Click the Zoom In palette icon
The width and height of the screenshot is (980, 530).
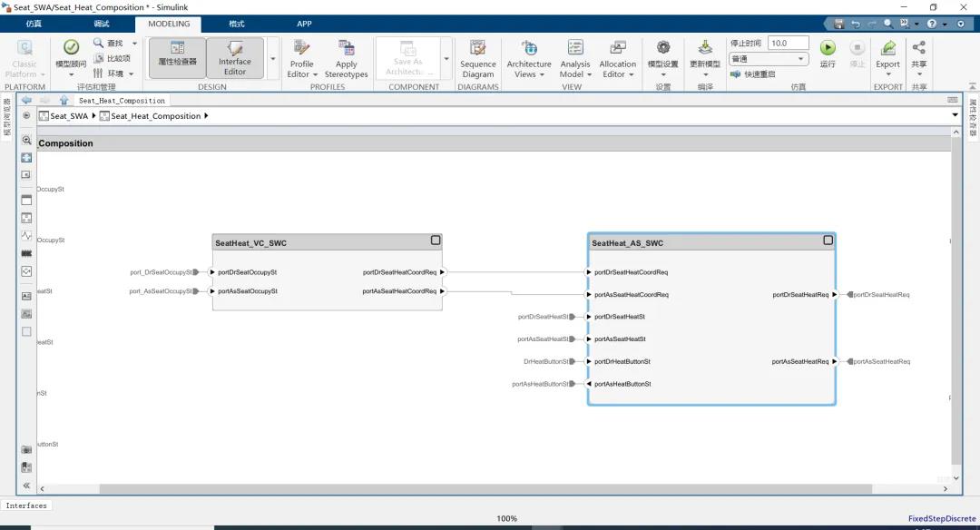[26, 141]
